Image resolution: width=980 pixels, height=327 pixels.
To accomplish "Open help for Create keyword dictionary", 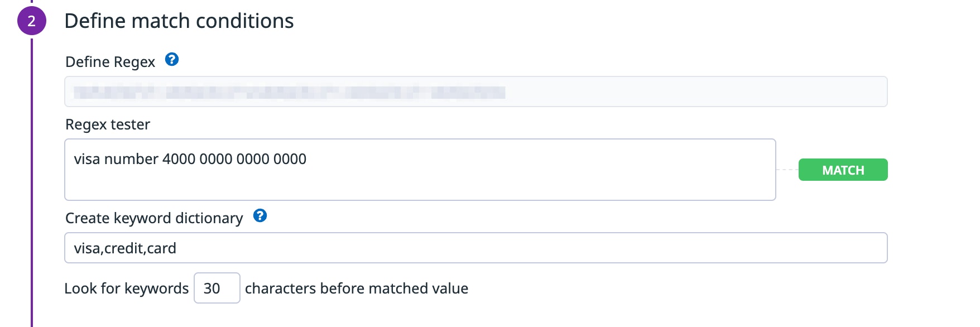I will click(260, 215).
